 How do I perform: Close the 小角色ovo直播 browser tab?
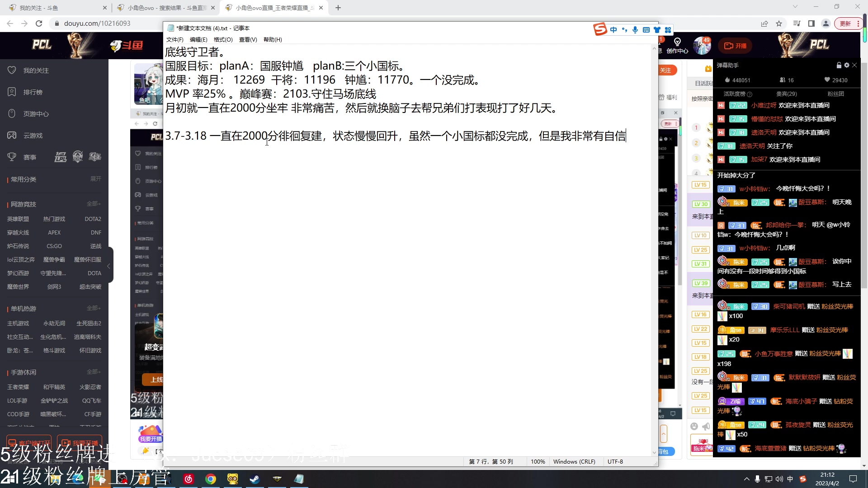click(x=321, y=8)
